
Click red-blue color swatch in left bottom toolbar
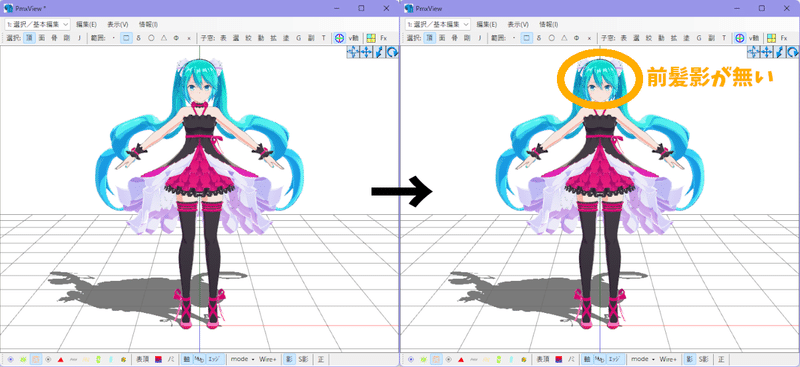(x=158, y=359)
